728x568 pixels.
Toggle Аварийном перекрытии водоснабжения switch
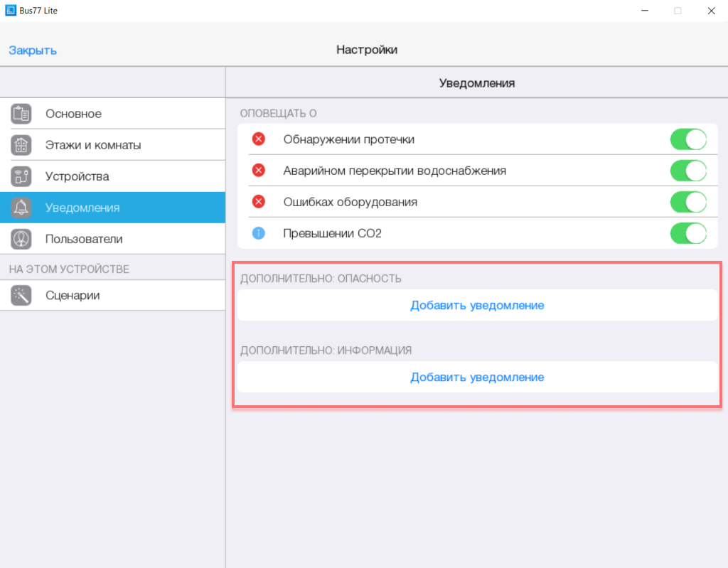coord(687,171)
